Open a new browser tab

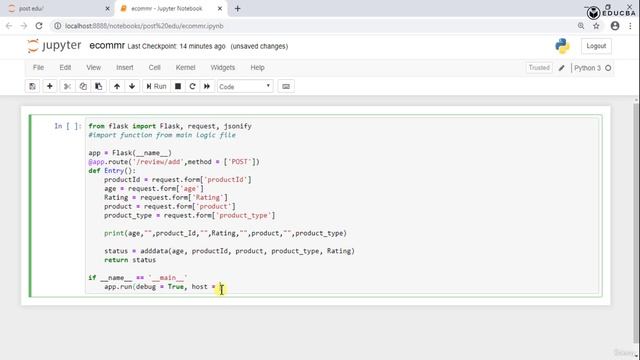238,9
